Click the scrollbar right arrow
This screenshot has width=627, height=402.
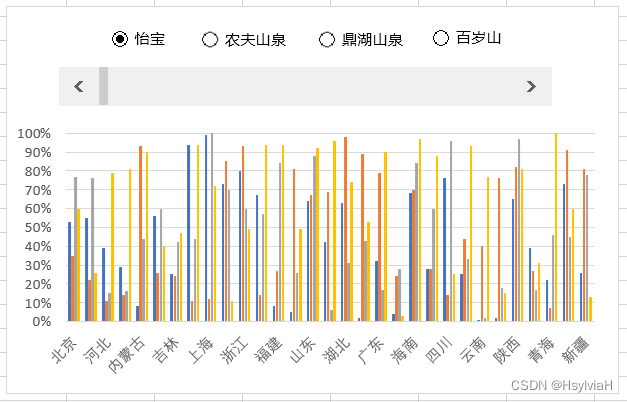pos(531,86)
